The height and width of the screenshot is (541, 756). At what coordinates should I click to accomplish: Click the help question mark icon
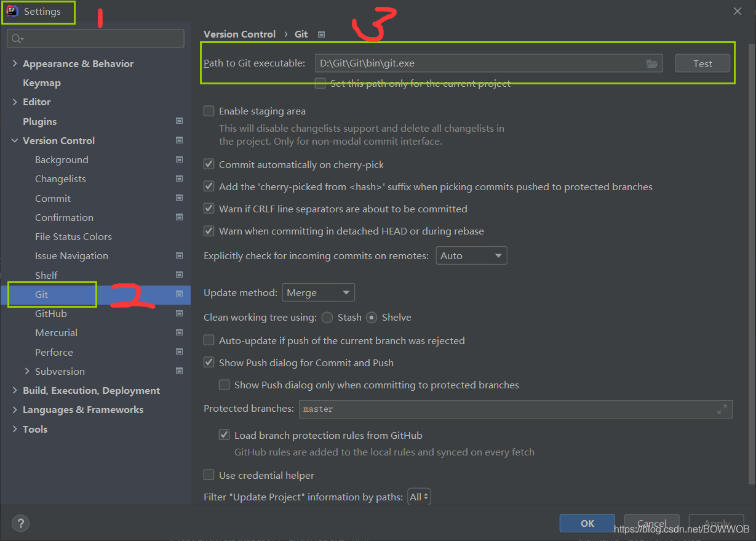(x=20, y=523)
